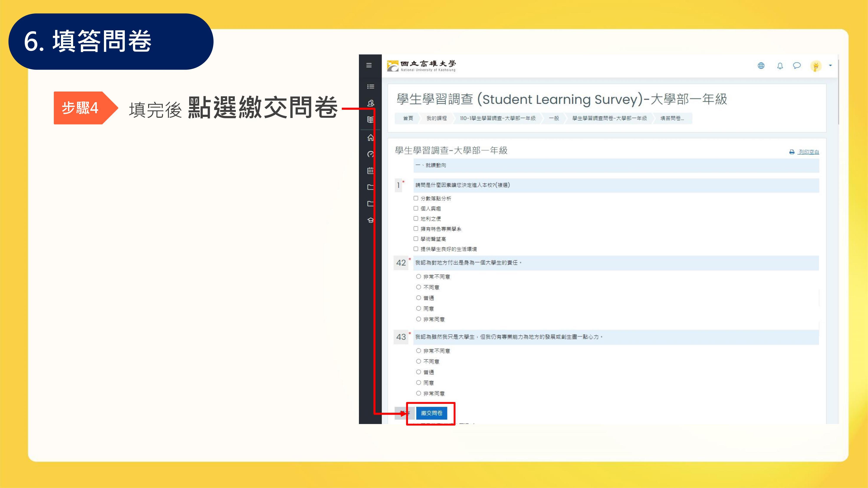Click the 列印空白 print link
The width and height of the screenshot is (868, 488).
pyautogui.click(x=808, y=152)
